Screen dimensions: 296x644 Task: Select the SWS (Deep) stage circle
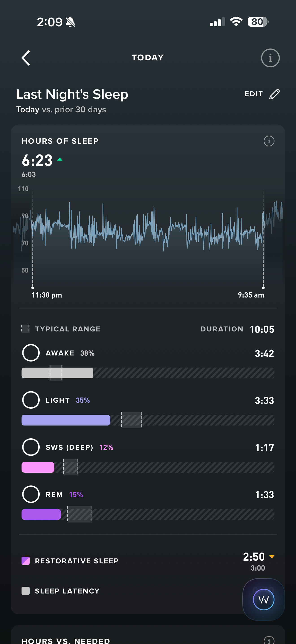coord(31,447)
